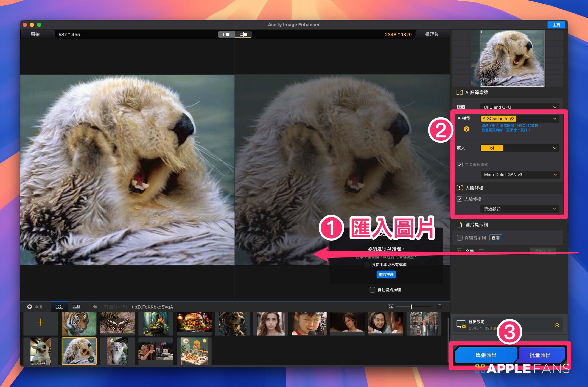Select side-by-side compare view icon

tap(243, 34)
